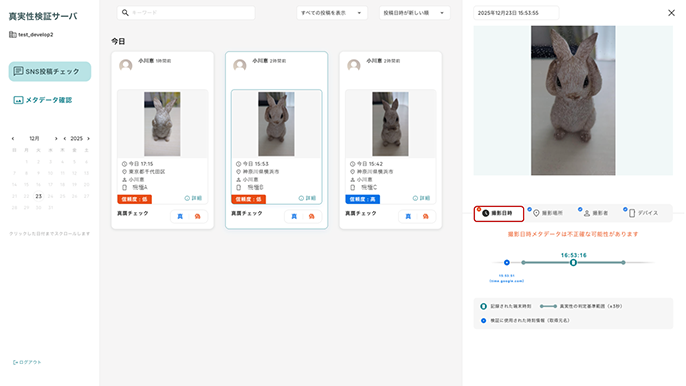Image resolution: width=686 pixels, height=386 pixels.
Task: Click the 東京都千代田区 location text
Action: (x=147, y=172)
